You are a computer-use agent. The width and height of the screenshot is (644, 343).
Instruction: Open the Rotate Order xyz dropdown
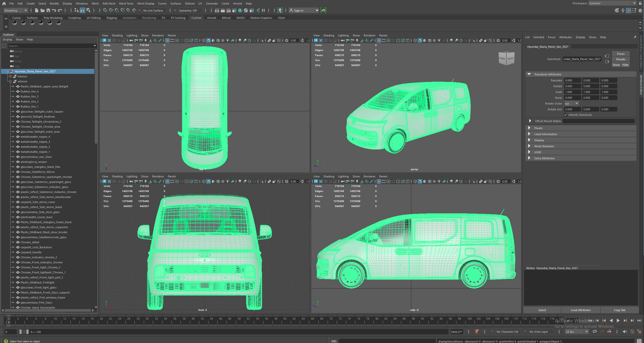point(571,104)
